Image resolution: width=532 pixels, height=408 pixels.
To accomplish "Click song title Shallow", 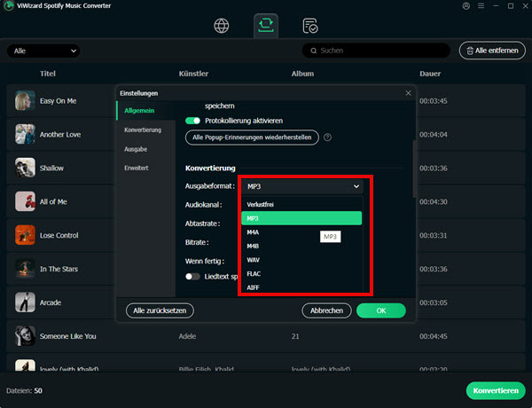I will 51,168.
